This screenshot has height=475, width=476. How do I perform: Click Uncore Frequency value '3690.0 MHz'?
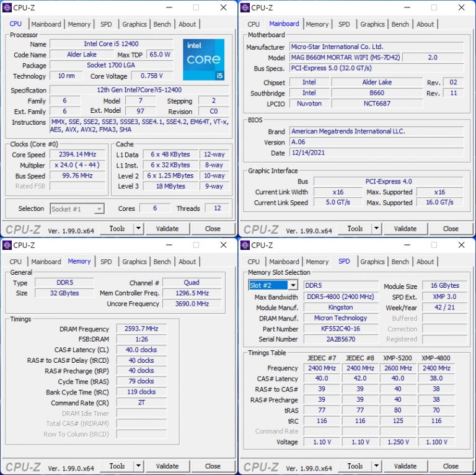coord(192,304)
